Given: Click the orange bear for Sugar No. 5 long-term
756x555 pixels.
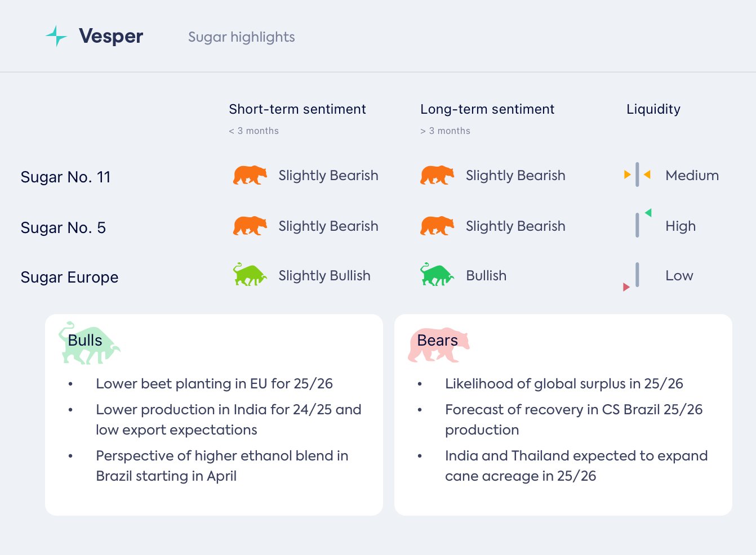Looking at the screenshot, I should point(437,226).
